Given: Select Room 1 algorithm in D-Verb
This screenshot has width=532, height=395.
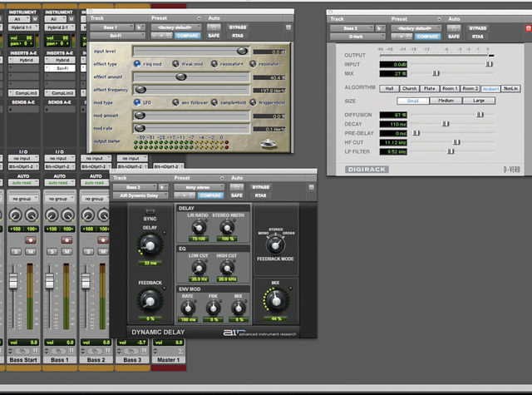Looking at the screenshot, I should [x=449, y=89].
